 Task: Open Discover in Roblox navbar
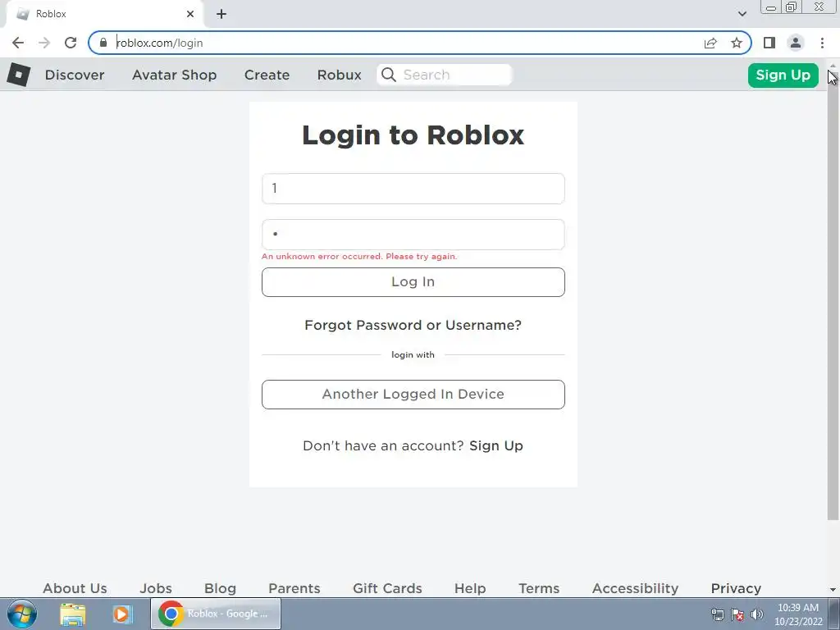pos(75,75)
